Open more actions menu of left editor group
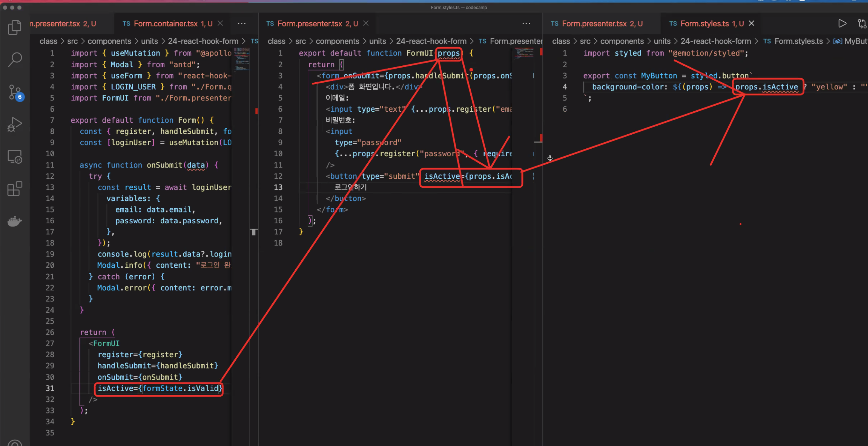This screenshot has height=446, width=868. coord(242,24)
